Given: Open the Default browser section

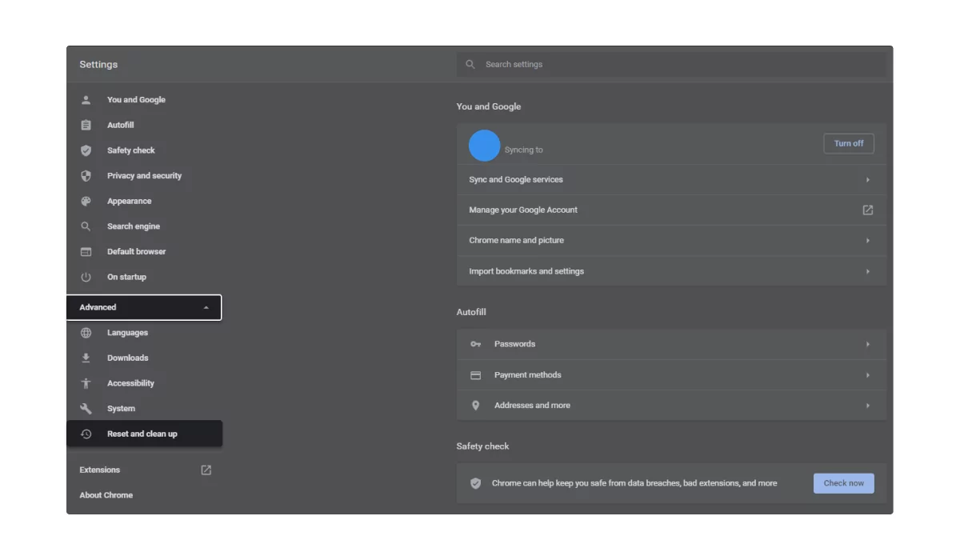Looking at the screenshot, I should point(137,252).
